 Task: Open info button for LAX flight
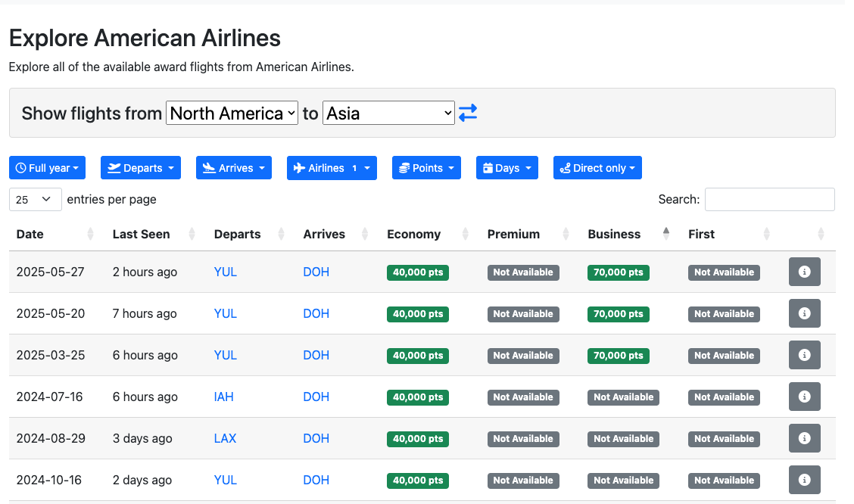pos(804,438)
